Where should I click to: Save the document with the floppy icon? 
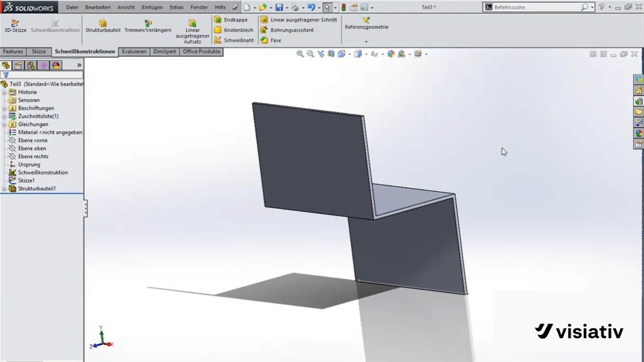click(x=279, y=7)
